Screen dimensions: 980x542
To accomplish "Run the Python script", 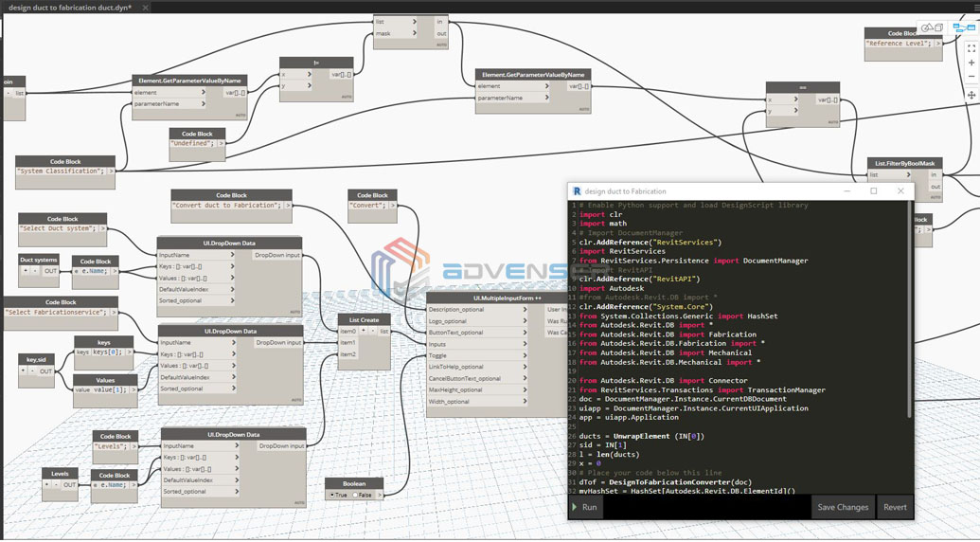I will (x=584, y=507).
